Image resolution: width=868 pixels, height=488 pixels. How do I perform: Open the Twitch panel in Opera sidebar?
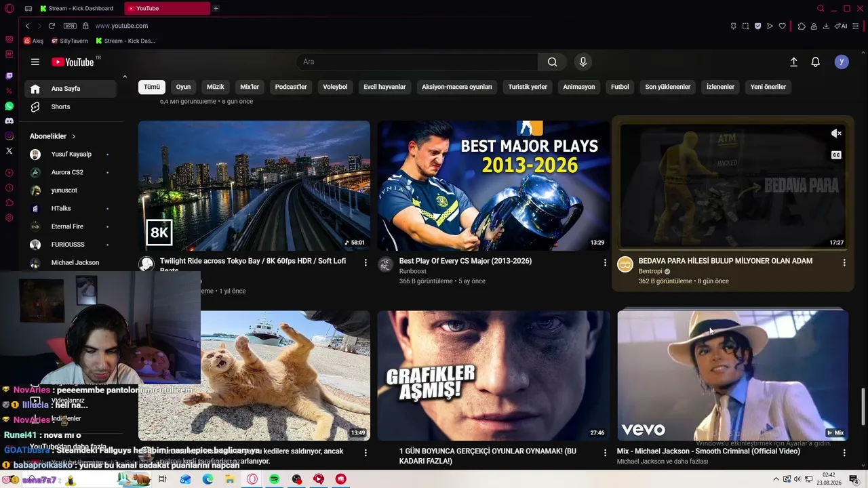[x=9, y=76]
